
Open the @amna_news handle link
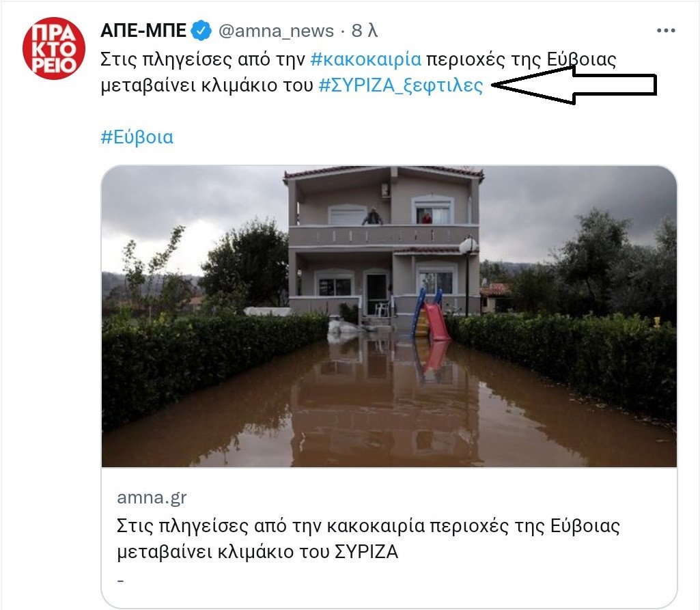[x=276, y=31]
